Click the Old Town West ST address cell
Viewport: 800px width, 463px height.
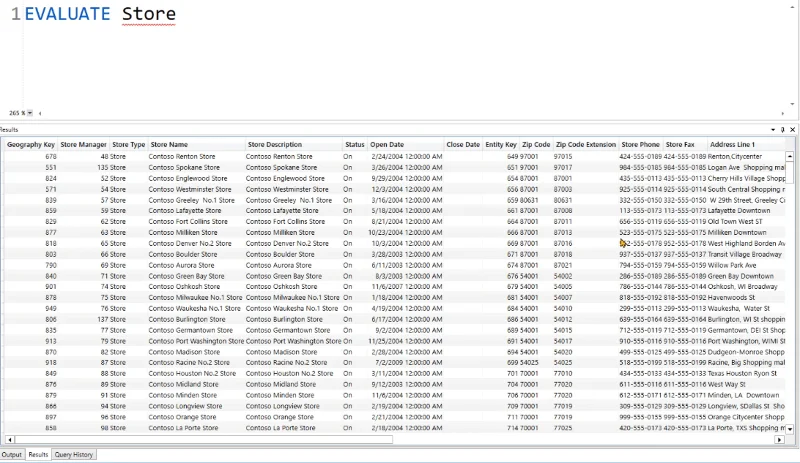746,222
